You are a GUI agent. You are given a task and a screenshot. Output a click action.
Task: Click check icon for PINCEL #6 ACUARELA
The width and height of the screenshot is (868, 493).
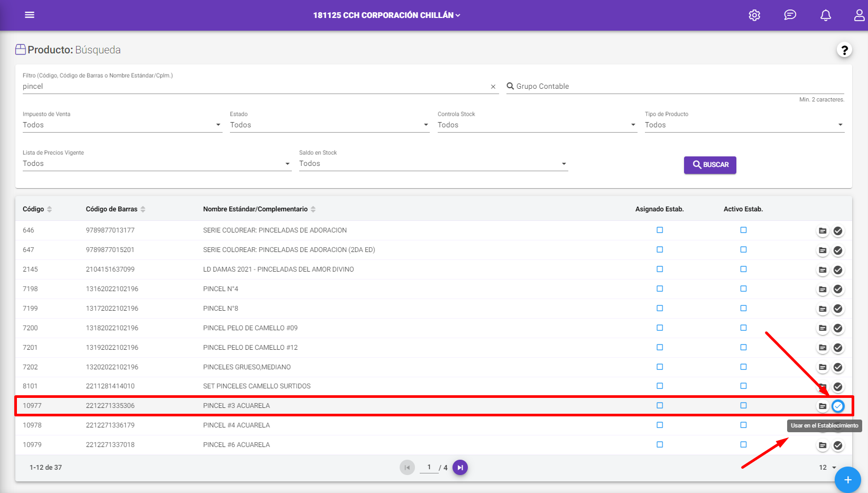[838, 445]
